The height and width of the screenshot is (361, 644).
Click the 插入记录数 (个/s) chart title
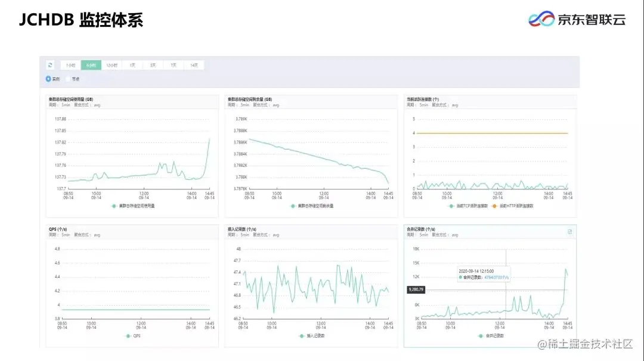pyautogui.click(x=242, y=229)
